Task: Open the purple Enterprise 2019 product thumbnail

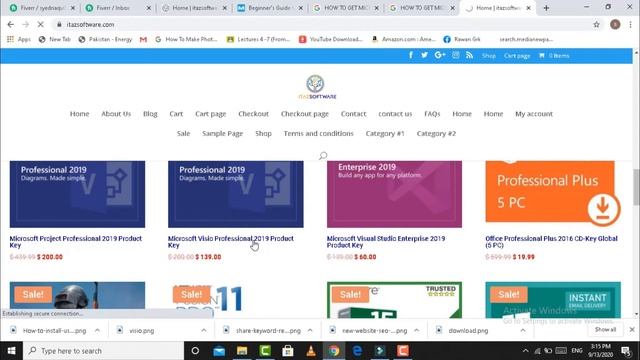Action: coord(394,194)
